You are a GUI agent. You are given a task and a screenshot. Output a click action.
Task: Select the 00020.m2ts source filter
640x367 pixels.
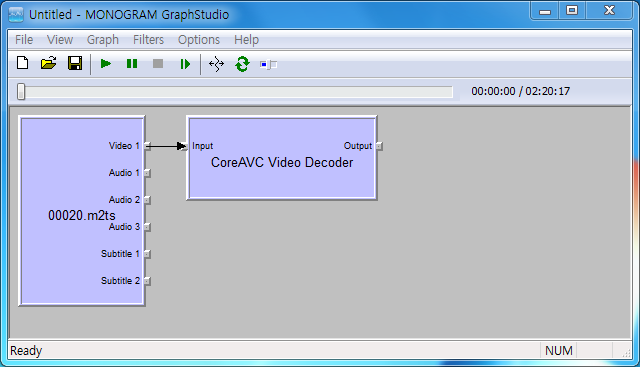point(82,211)
